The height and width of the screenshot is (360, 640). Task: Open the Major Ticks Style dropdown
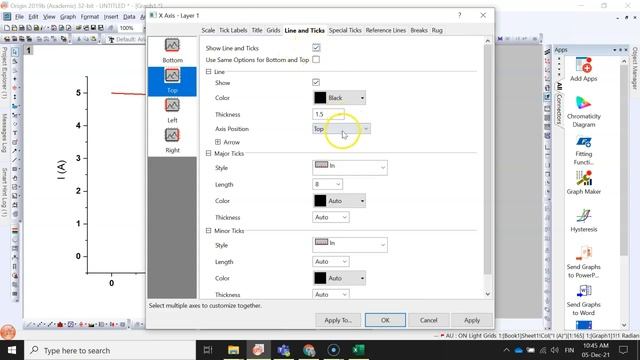point(350,167)
